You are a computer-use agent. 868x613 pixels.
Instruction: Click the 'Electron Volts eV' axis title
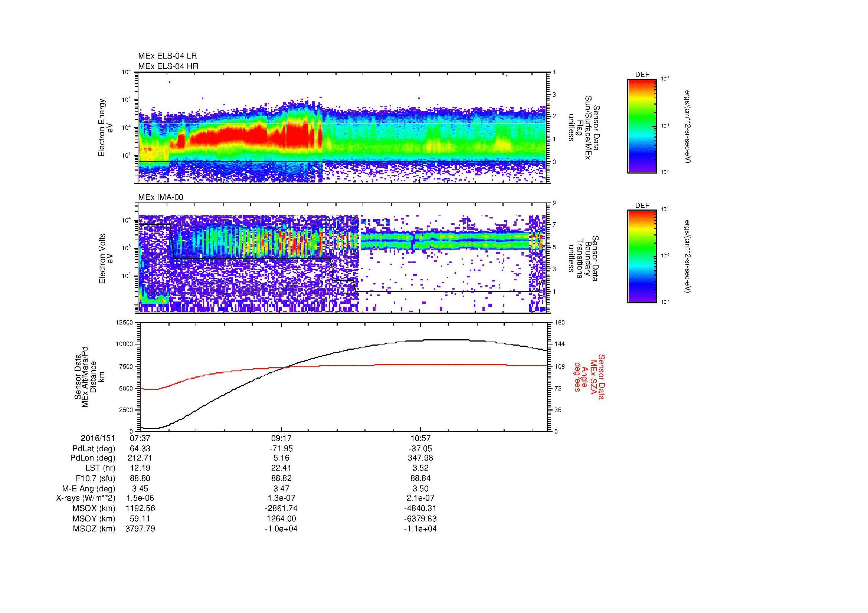tap(105, 259)
